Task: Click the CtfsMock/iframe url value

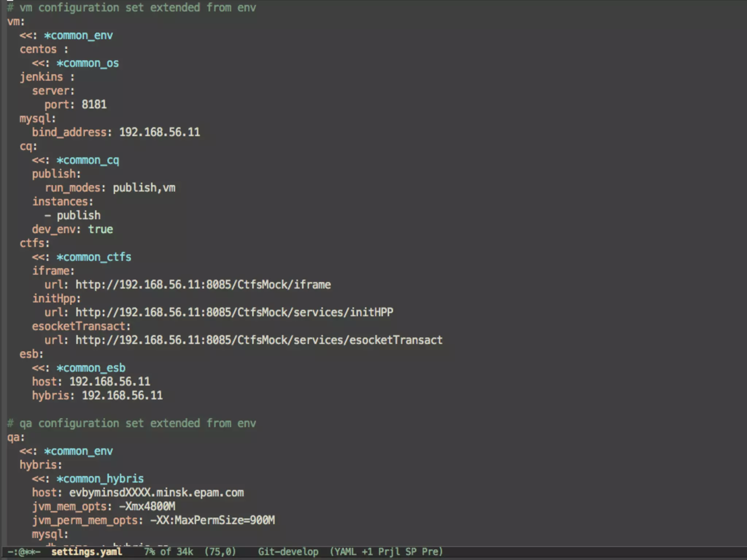Action: point(203,285)
